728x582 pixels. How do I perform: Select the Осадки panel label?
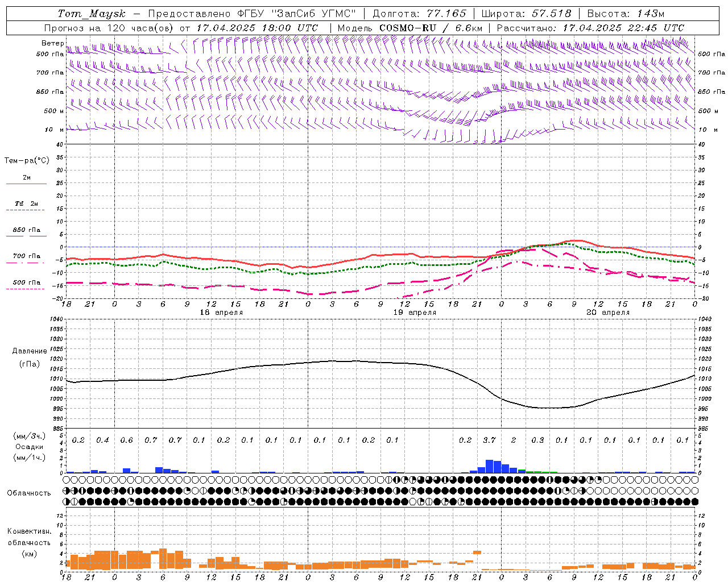click(29, 447)
